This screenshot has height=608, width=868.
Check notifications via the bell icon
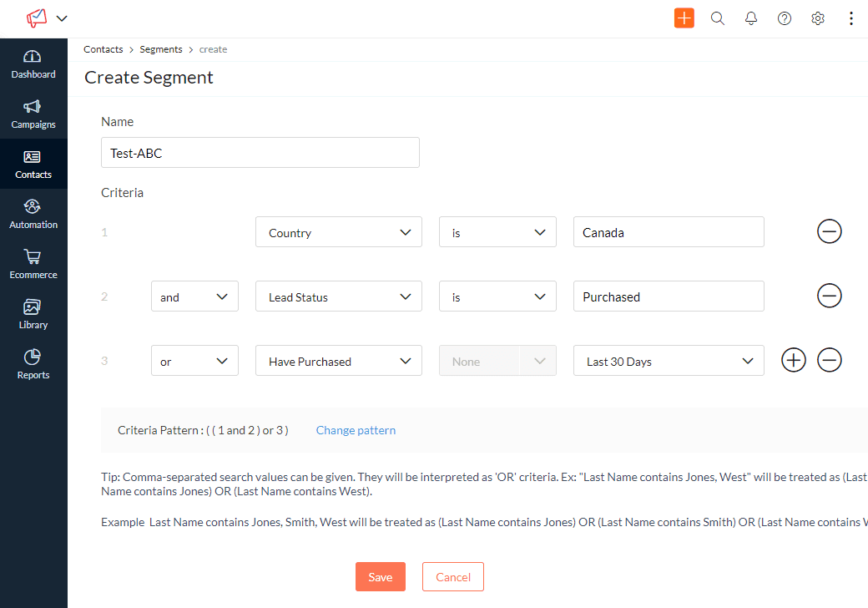(751, 18)
